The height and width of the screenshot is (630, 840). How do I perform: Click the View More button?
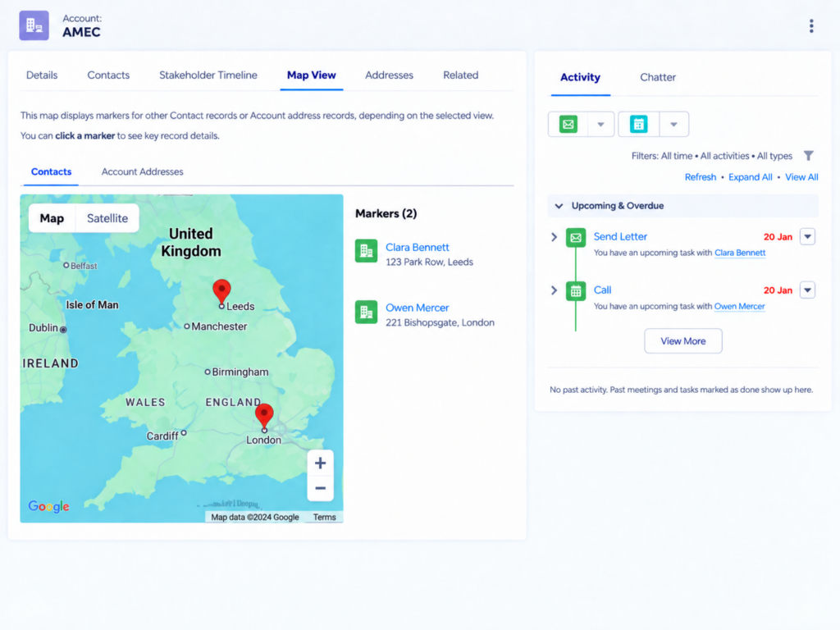coord(682,340)
